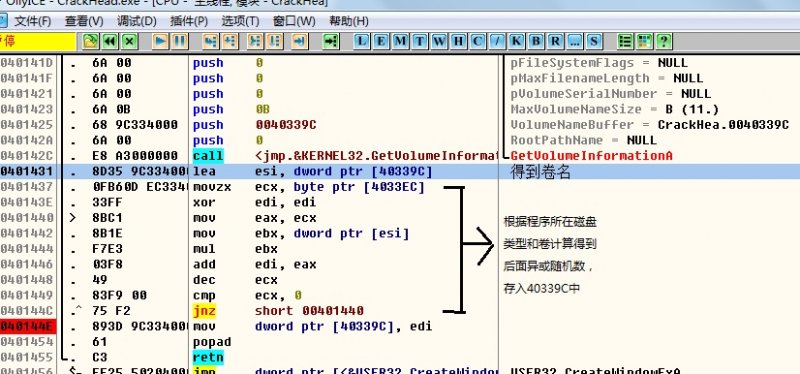Select the red breakpoint address 040144E
The width and height of the screenshot is (800, 374).
(27, 327)
